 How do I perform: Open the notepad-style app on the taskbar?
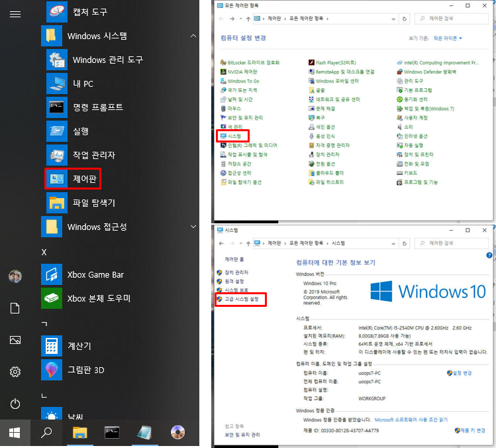coord(144,433)
